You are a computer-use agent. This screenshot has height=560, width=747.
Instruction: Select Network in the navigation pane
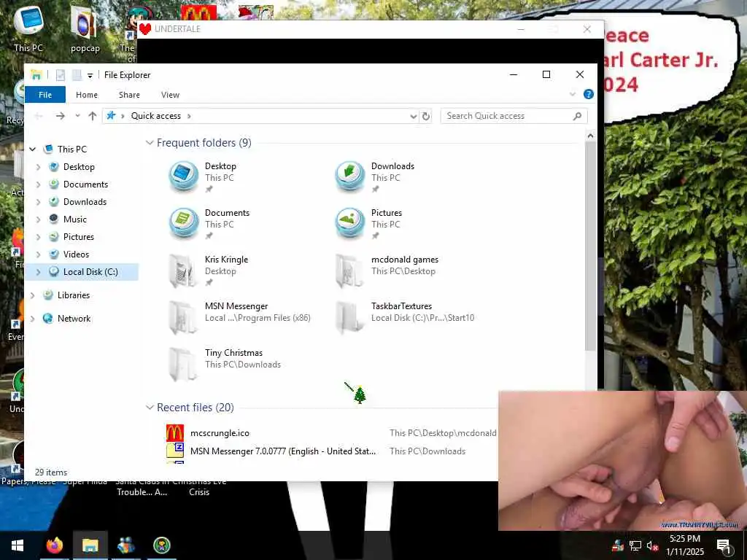74,319
